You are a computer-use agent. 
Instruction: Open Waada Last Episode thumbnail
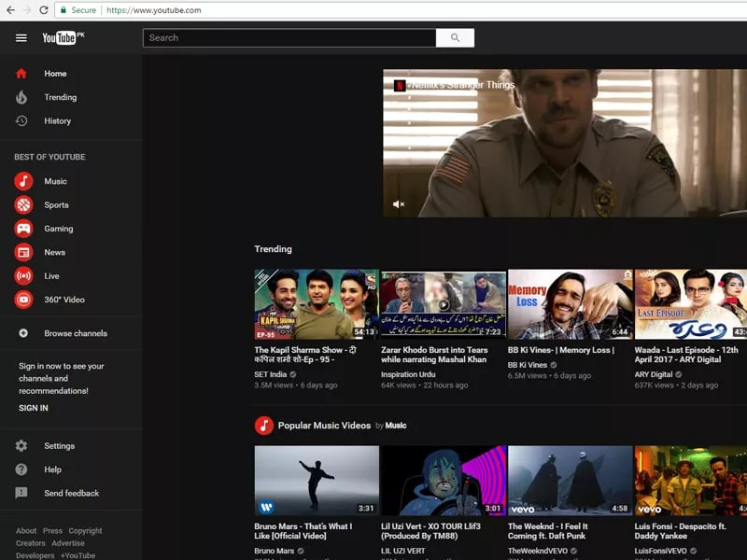tap(691, 304)
